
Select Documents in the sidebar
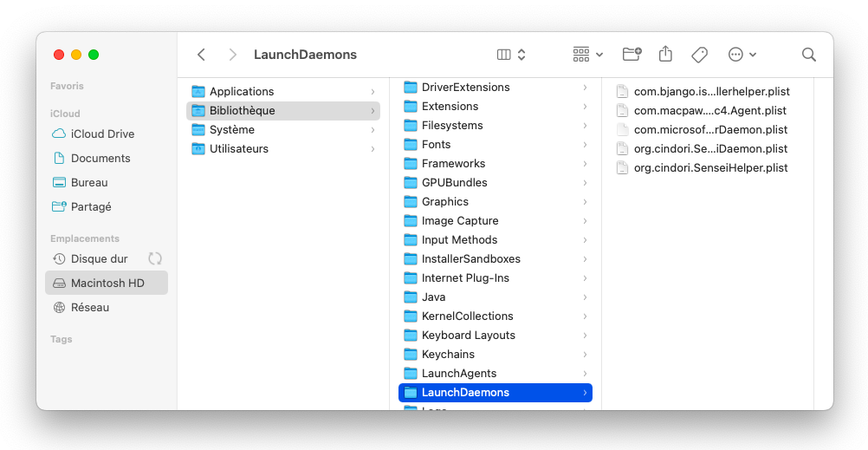(100, 159)
